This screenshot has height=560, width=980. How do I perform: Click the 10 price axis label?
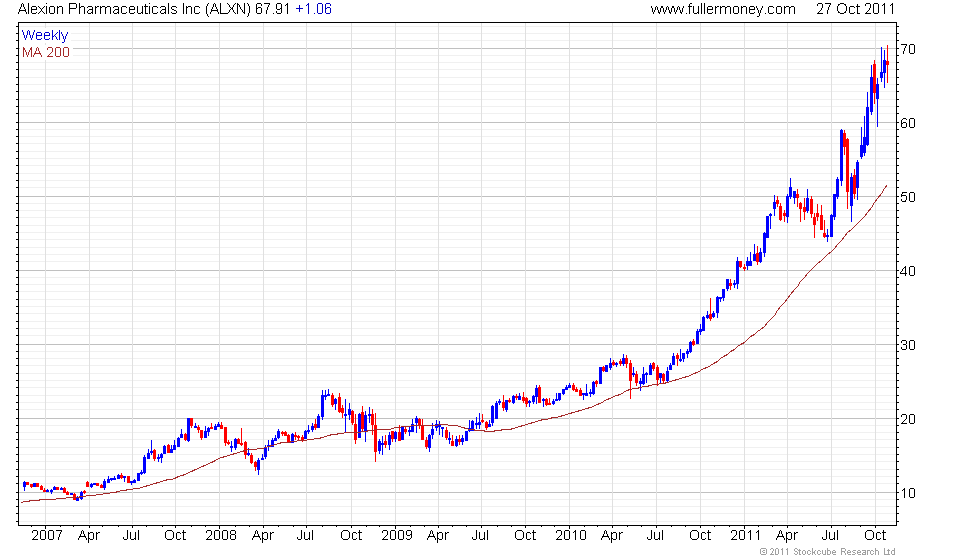908,493
